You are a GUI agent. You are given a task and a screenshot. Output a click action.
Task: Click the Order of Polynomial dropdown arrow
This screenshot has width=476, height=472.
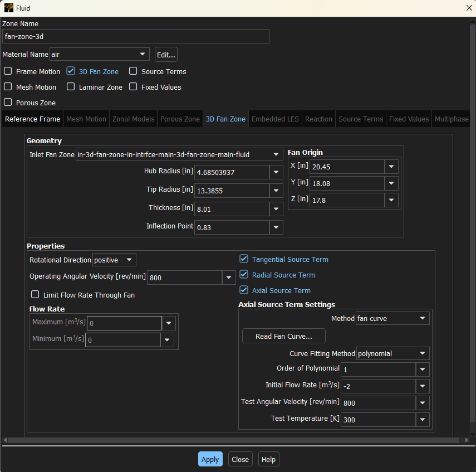(x=423, y=369)
